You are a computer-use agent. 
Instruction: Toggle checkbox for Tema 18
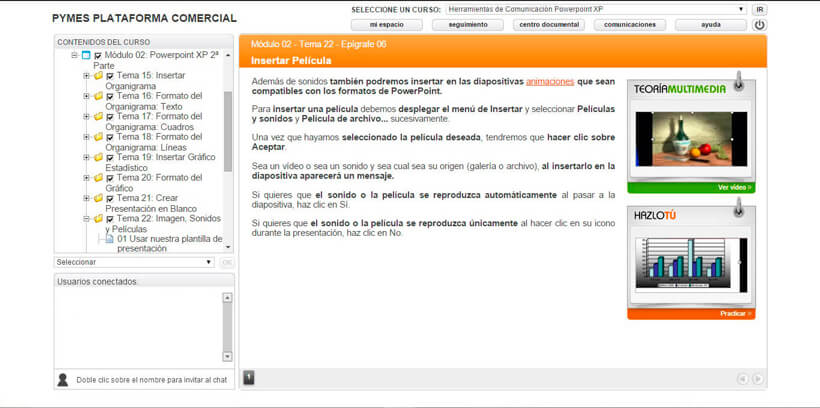(110, 138)
